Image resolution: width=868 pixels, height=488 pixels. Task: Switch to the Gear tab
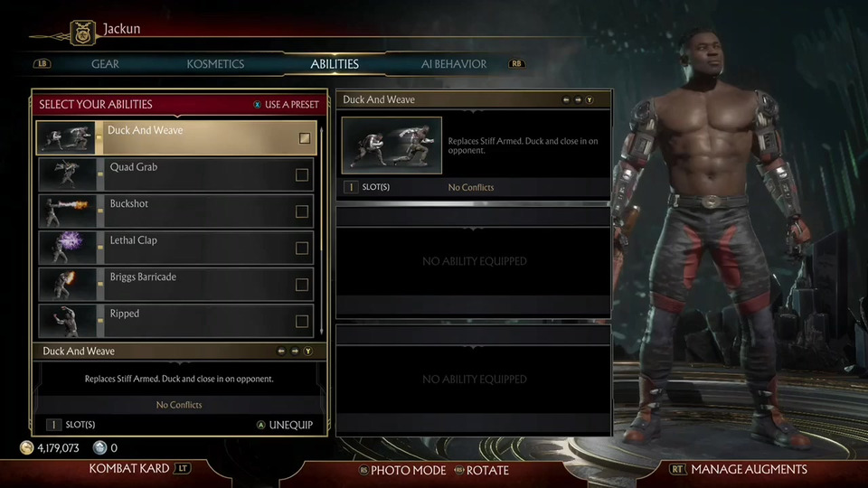pos(105,64)
